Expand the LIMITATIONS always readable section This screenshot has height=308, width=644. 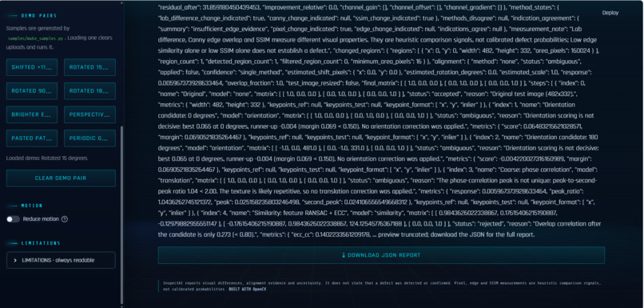[x=61, y=260]
